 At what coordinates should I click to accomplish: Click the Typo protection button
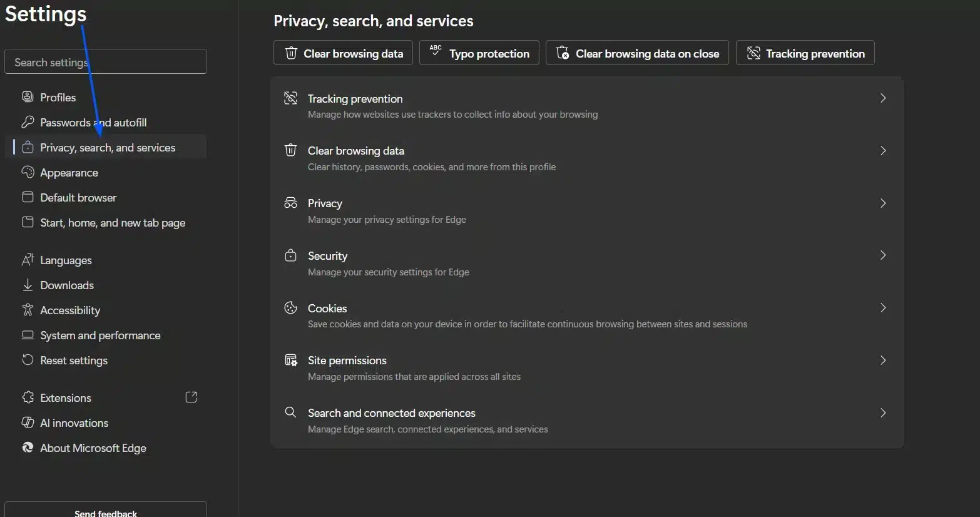479,53
